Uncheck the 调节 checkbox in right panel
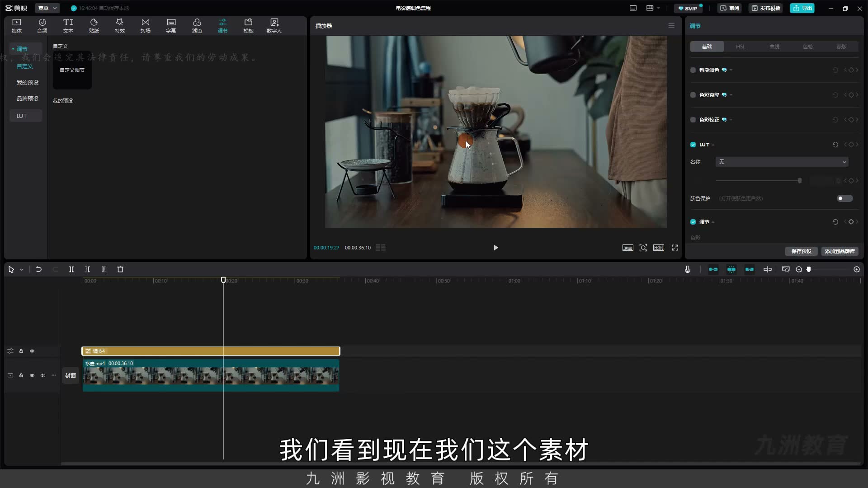The width and height of the screenshot is (868, 488). tap(693, 222)
